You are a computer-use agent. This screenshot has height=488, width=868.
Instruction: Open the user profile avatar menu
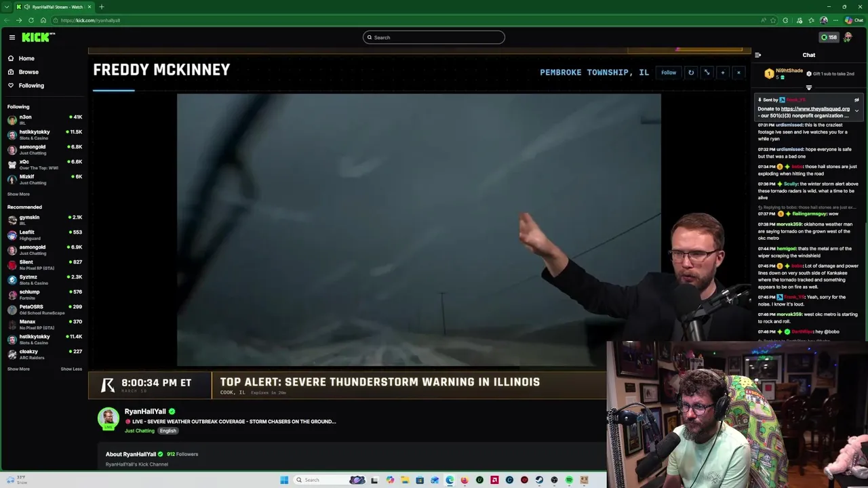pos(848,37)
